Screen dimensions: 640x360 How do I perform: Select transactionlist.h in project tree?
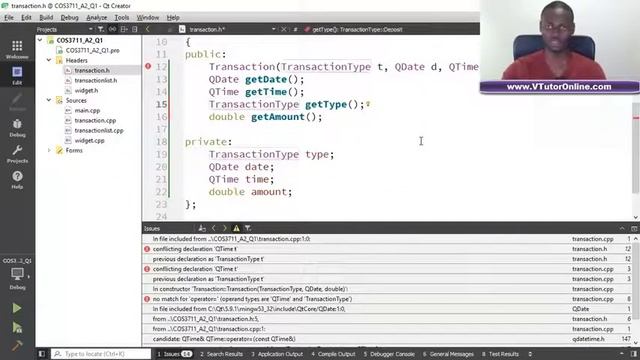click(96, 80)
